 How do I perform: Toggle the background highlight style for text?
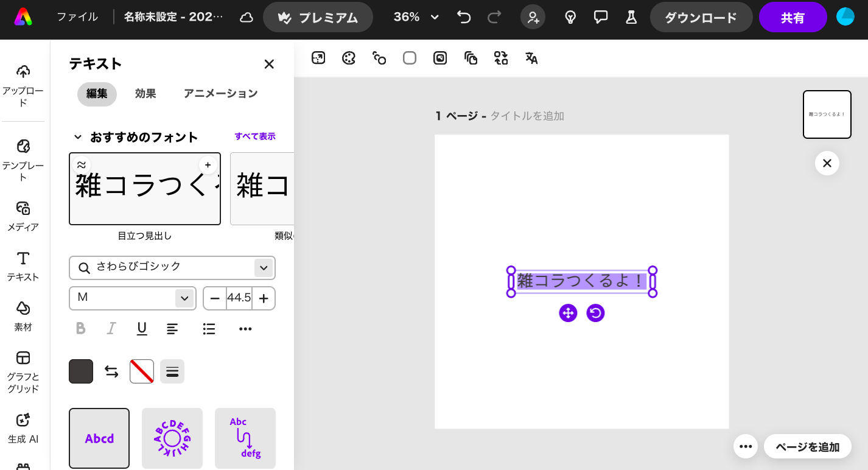click(172, 371)
